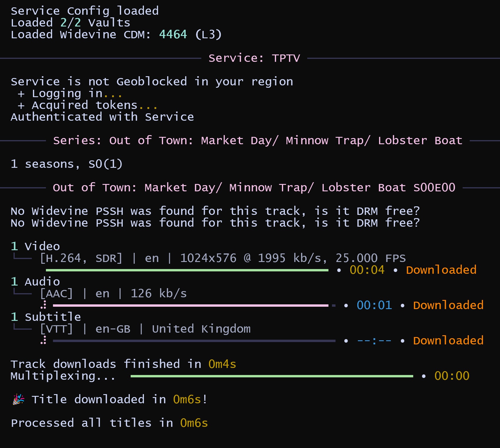Viewport: 500px width, 448px height.
Task: Click the spinner dots beside the audio progress bar
Action: pos(44,305)
